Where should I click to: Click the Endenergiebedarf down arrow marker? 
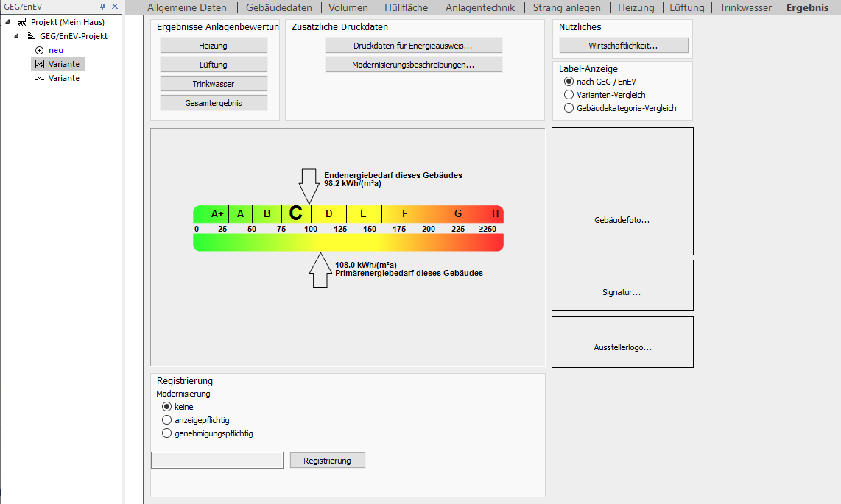click(x=309, y=186)
